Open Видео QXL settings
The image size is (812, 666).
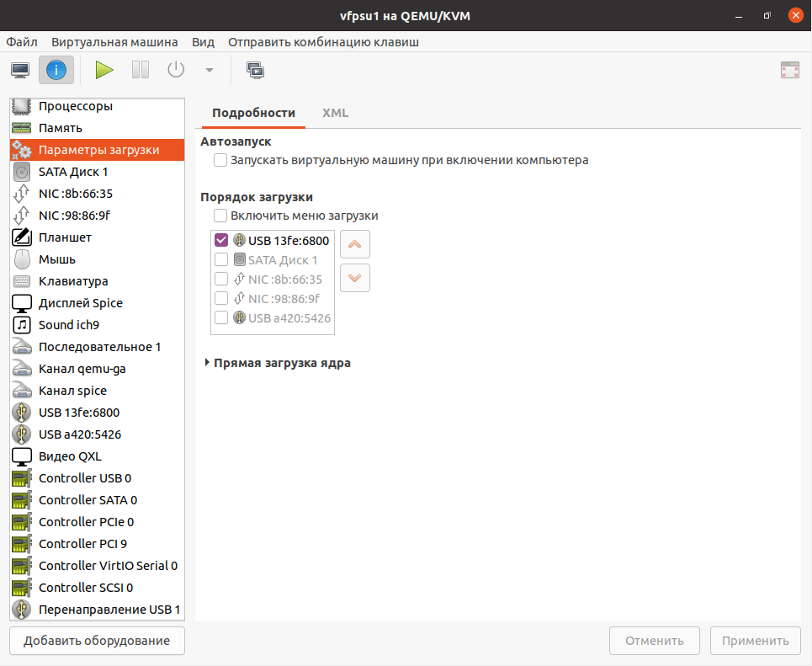tap(98, 456)
